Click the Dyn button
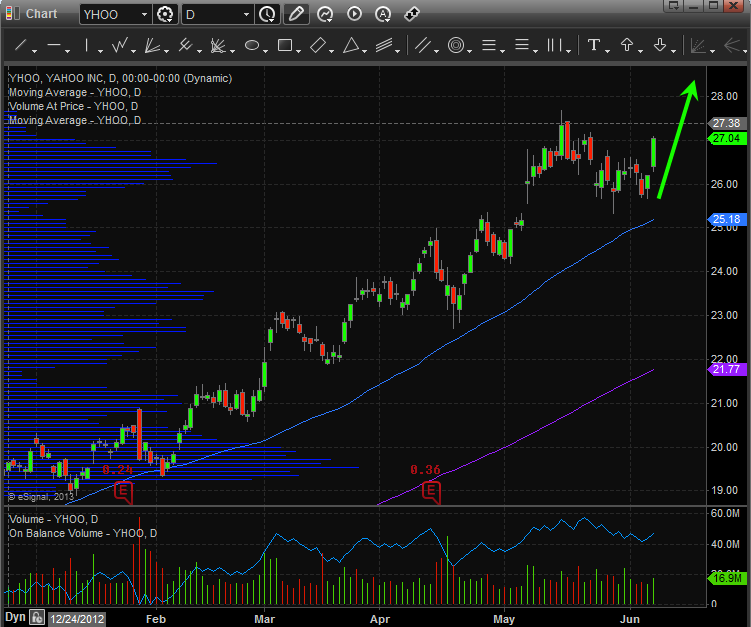The width and height of the screenshot is (751, 627). pos(15,617)
